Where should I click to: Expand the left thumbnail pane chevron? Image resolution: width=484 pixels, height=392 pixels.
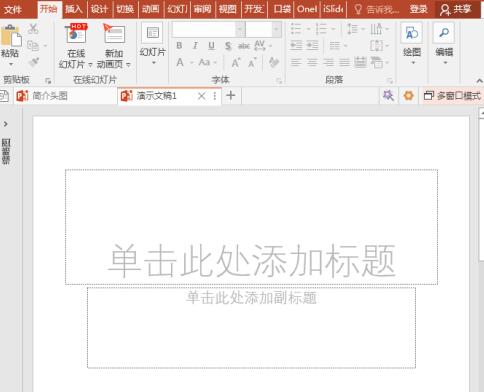pos(5,124)
